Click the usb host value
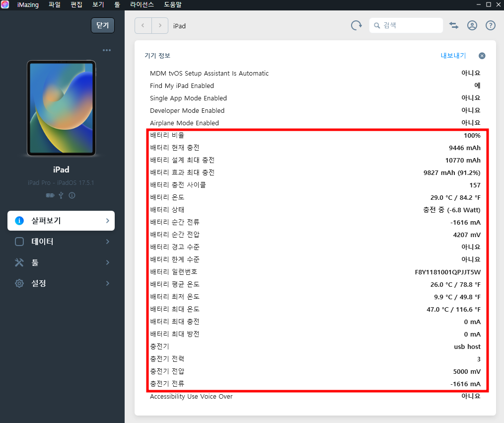Screen dimensions: 504x423 [467, 347]
